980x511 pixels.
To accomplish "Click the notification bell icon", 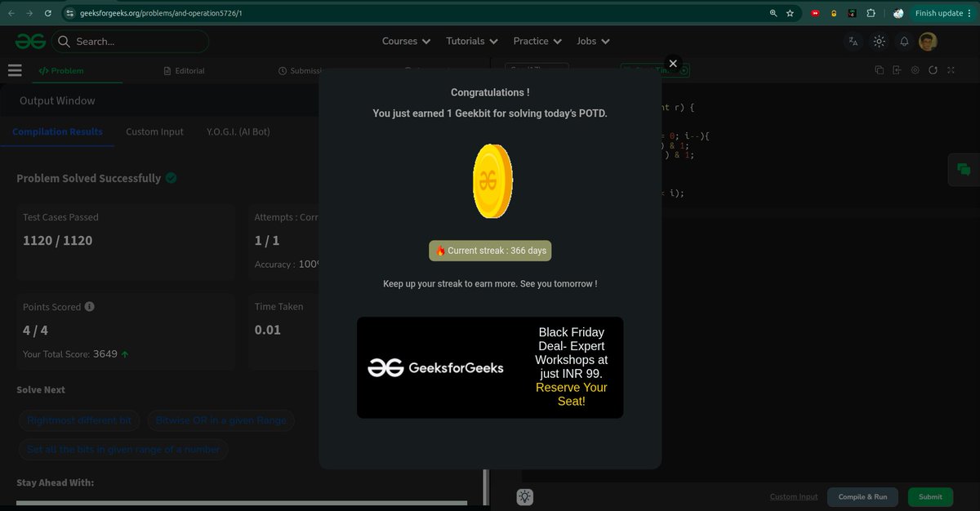I will pyautogui.click(x=903, y=41).
